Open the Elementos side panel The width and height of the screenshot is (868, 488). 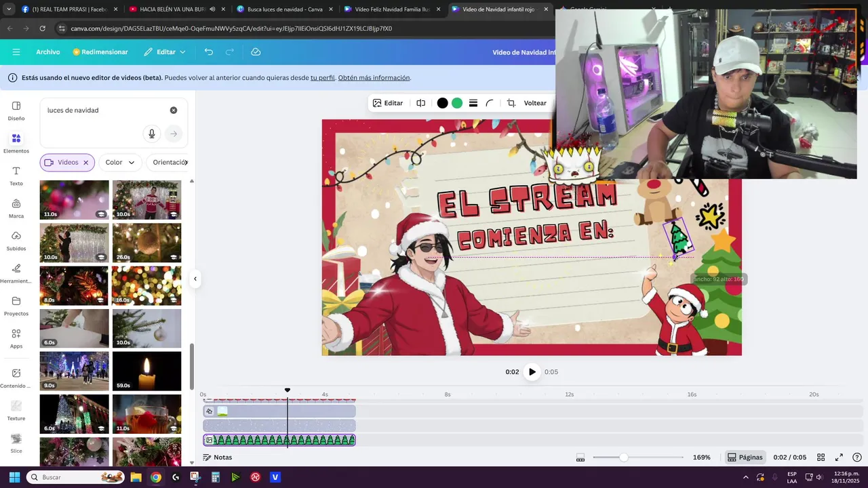click(x=16, y=143)
